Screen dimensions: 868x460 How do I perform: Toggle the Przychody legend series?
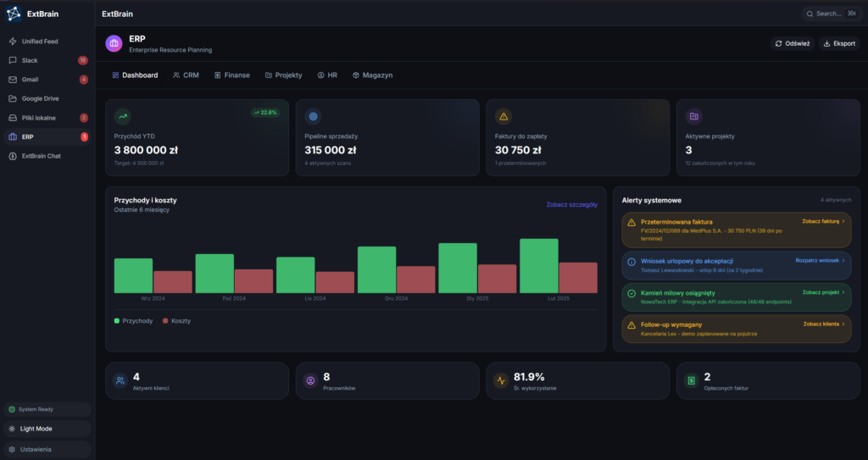pyautogui.click(x=133, y=321)
